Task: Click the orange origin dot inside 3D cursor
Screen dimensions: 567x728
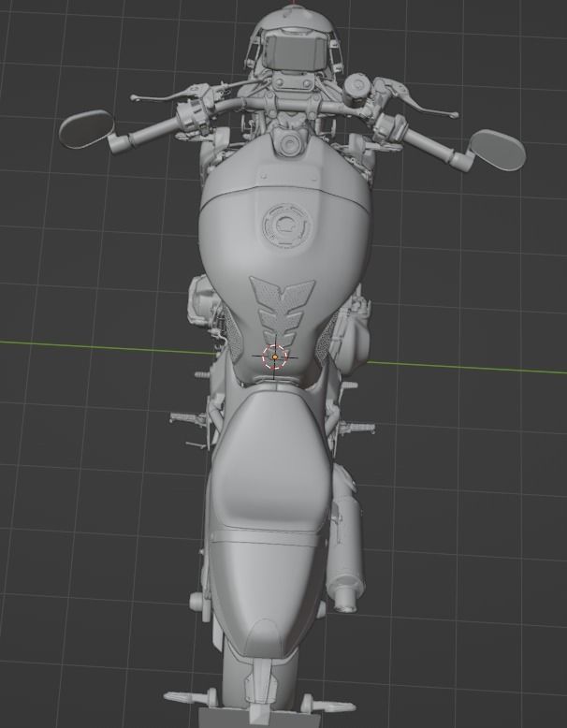Action: pos(275,357)
